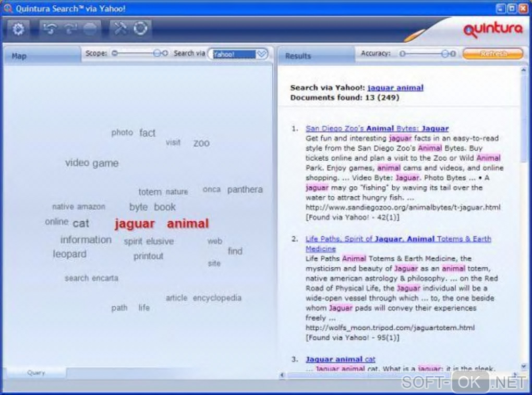Select 'totem' in the word cloud
Image resolution: width=532 pixels, height=395 pixels.
click(x=150, y=191)
